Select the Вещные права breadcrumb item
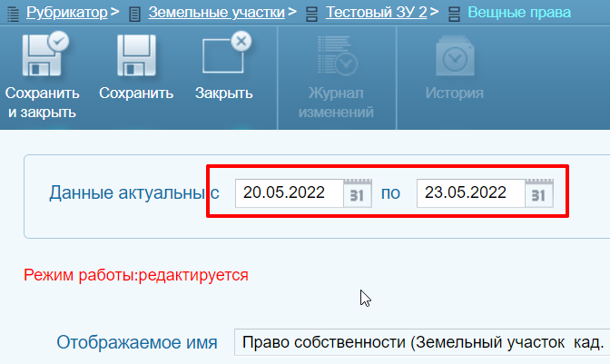610x364 pixels. pos(519,13)
